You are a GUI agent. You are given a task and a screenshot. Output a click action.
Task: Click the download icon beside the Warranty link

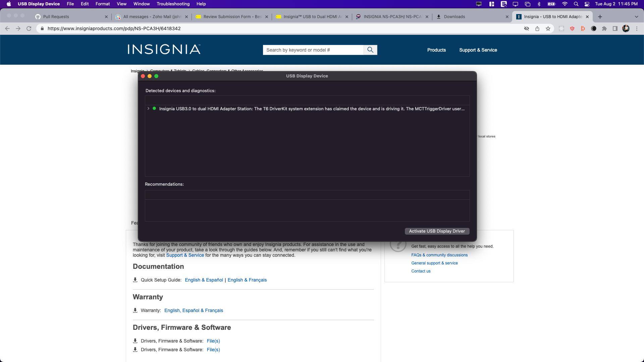coord(136,310)
